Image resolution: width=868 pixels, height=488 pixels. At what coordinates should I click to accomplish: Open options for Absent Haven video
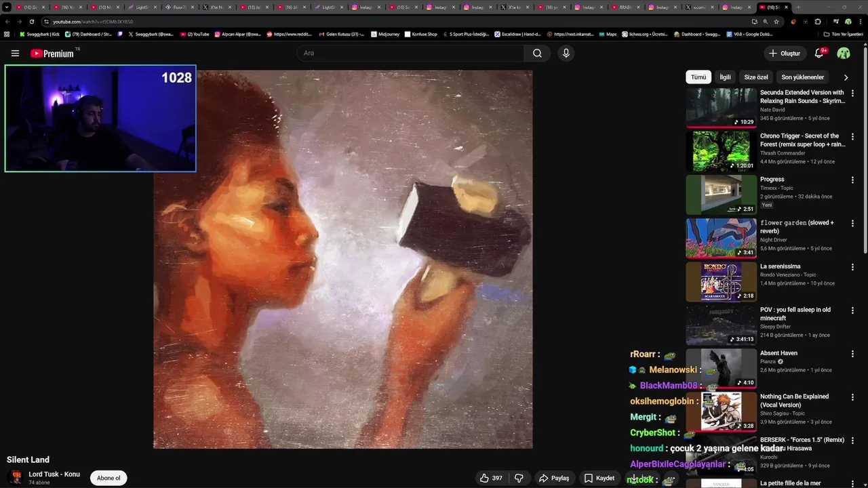(x=852, y=353)
